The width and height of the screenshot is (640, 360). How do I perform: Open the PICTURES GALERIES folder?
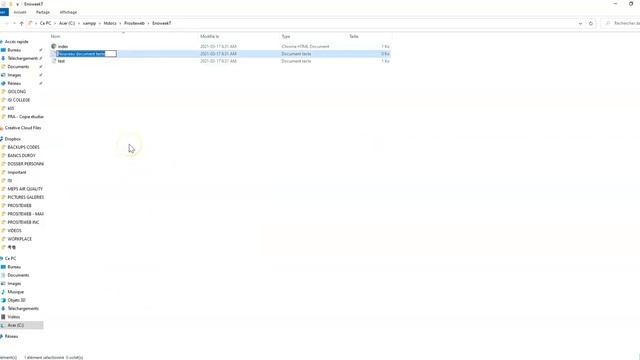coord(25,197)
